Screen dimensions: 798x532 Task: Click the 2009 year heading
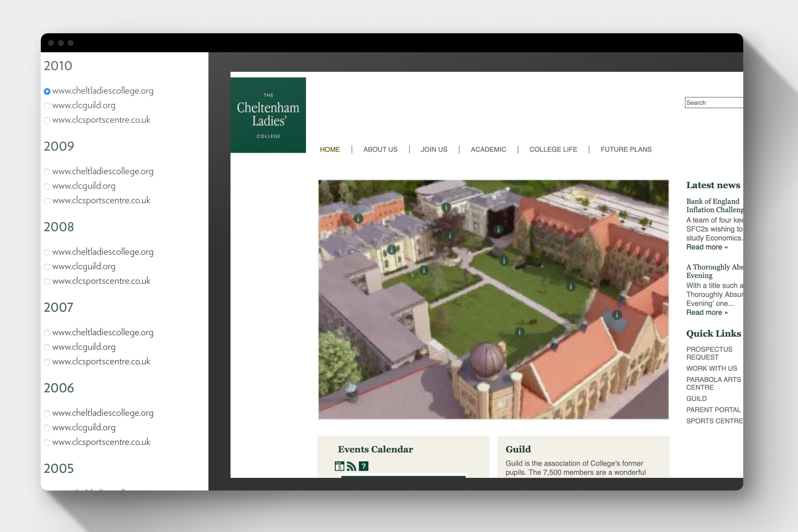tap(59, 146)
